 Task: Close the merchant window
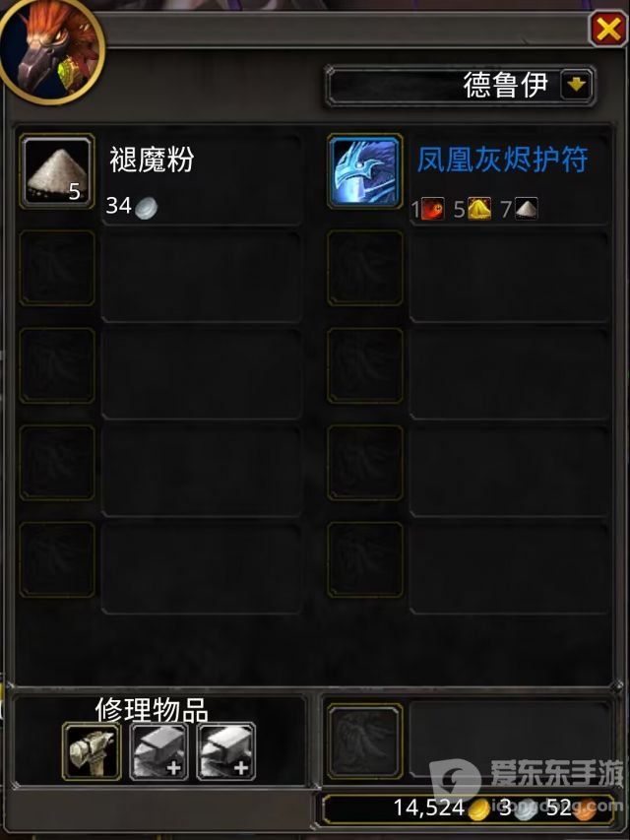[x=608, y=29]
